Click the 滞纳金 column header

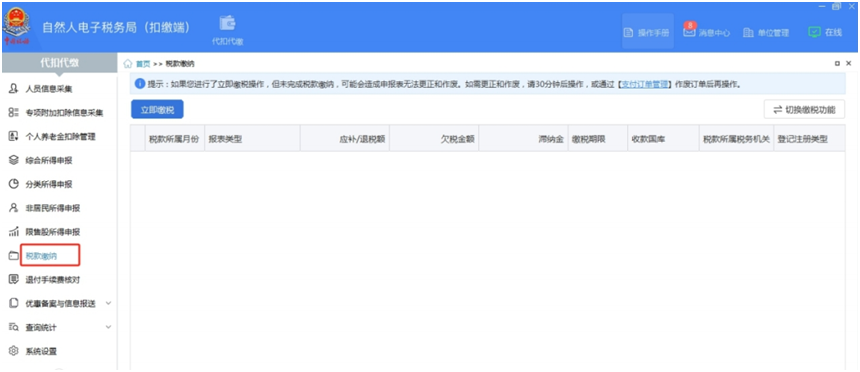(523, 139)
